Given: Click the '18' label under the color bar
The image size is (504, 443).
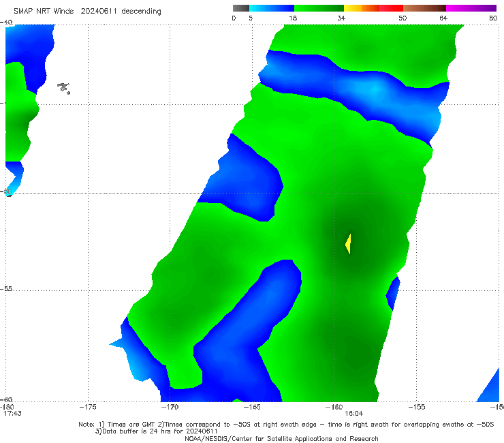Looking at the screenshot, I should (x=293, y=18).
